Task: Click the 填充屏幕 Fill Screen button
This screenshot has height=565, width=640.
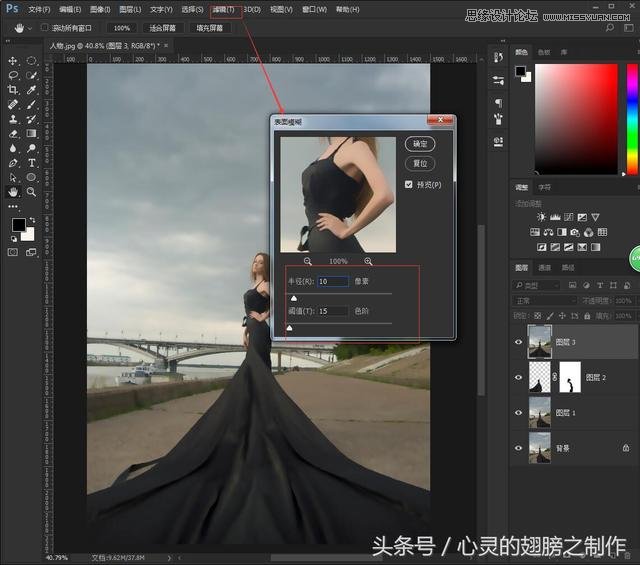Action: click(209, 28)
